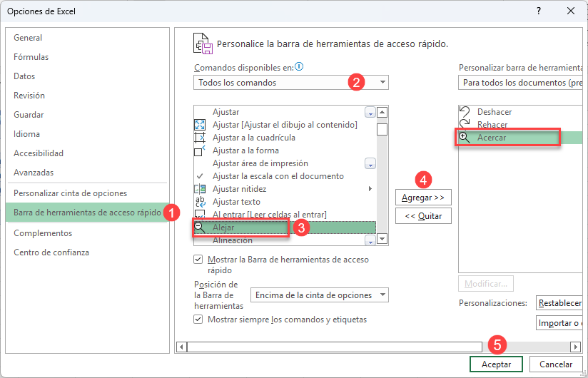Screen dimensions: 588x378
Task: Click the Al entrar Leer celdas icon
Action: coord(200,214)
